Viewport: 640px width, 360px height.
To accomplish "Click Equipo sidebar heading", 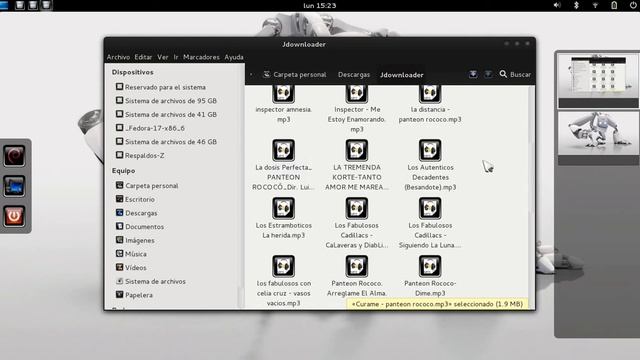I will coord(123,171).
